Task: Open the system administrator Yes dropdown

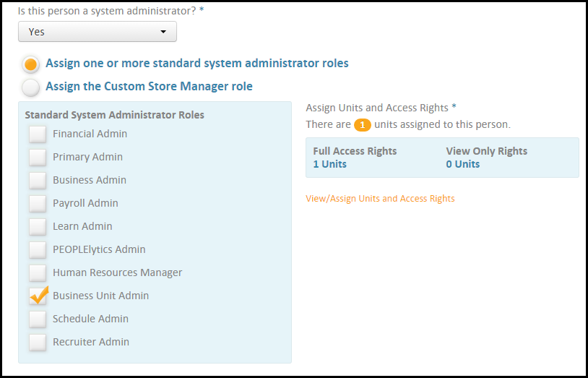Action: (97, 32)
